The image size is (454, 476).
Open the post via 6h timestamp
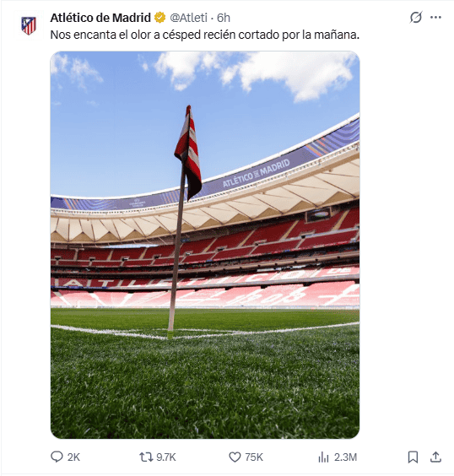224,18
